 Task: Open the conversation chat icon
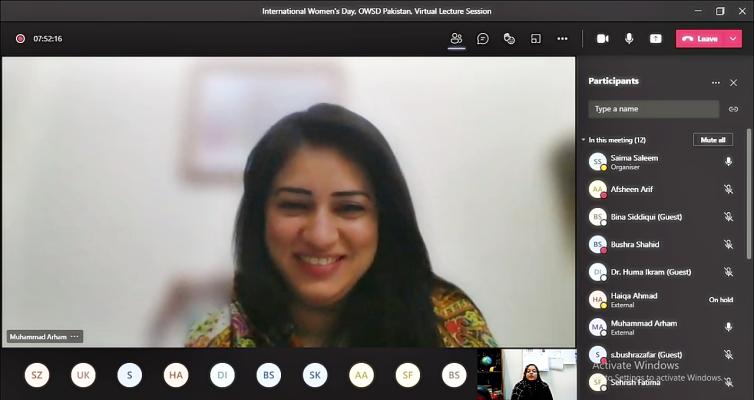click(483, 38)
